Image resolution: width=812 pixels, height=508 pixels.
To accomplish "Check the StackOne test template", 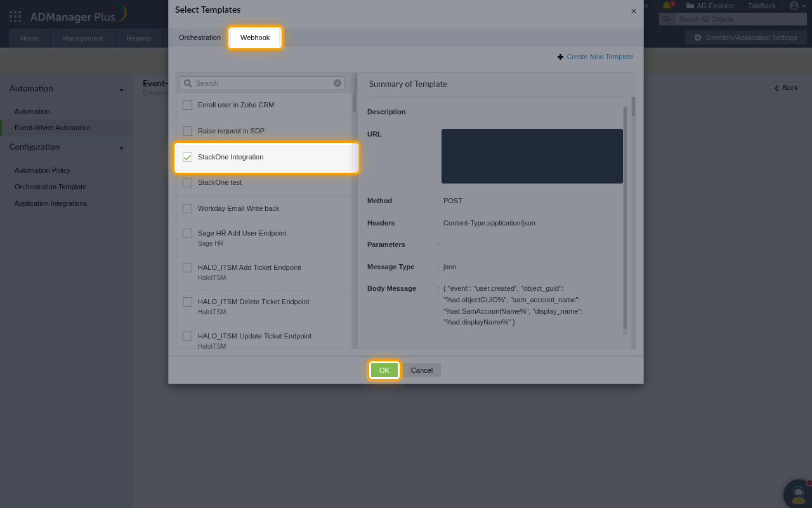I will pos(187,182).
